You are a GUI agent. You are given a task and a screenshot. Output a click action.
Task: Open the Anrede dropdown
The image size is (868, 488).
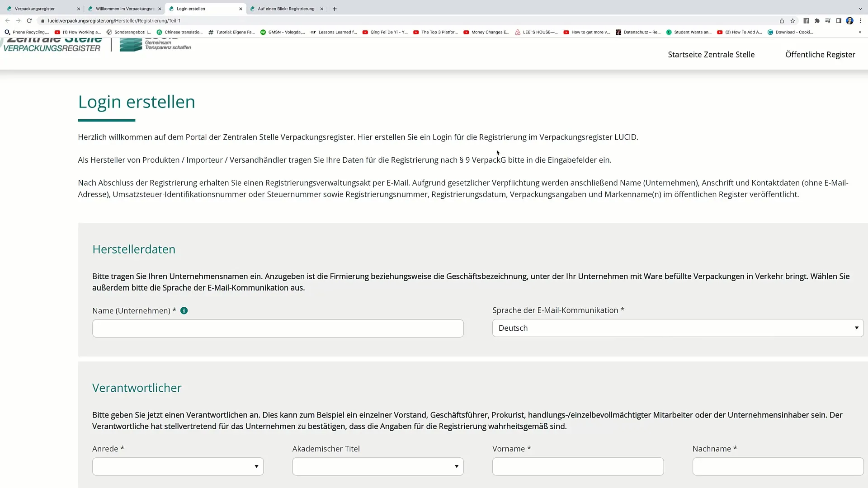tap(178, 466)
